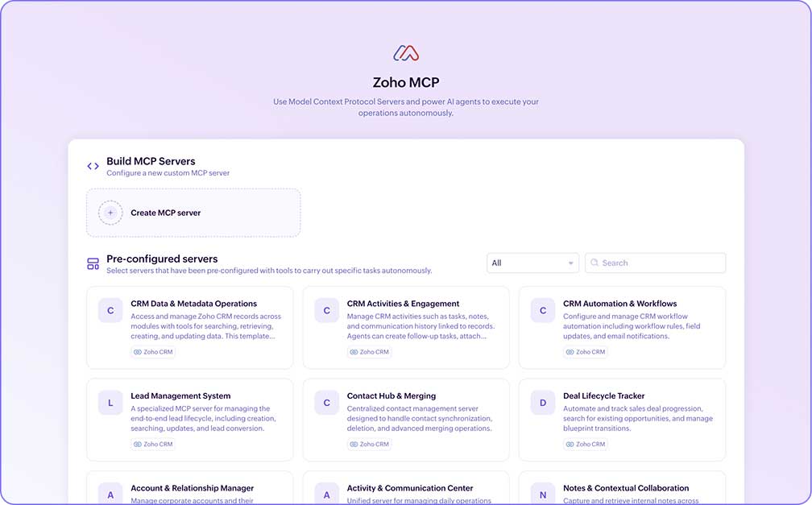The width and height of the screenshot is (812, 505).
Task: Select the CRM Data & Metadata Operations card icon
Action: pos(110,310)
